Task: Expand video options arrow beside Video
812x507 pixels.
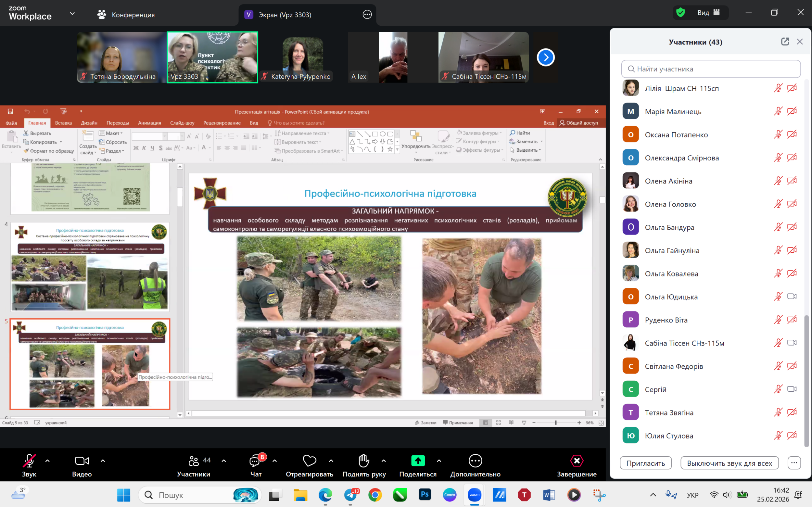Action: (103, 461)
